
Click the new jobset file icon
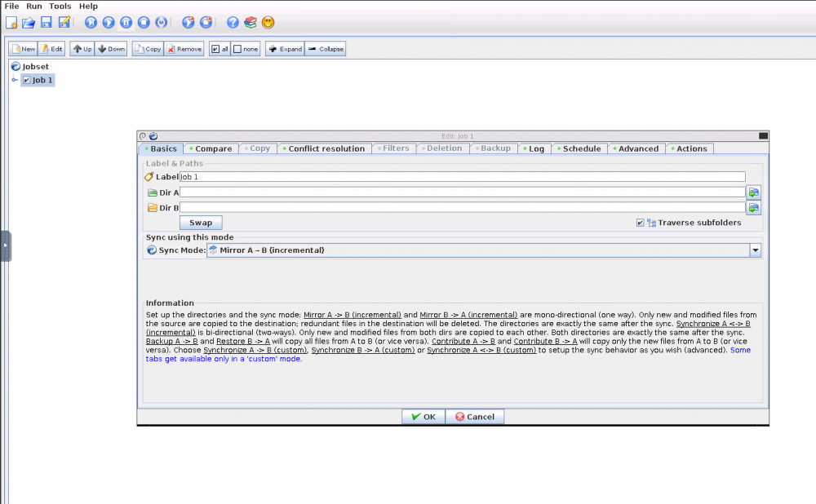tap(11, 22)
